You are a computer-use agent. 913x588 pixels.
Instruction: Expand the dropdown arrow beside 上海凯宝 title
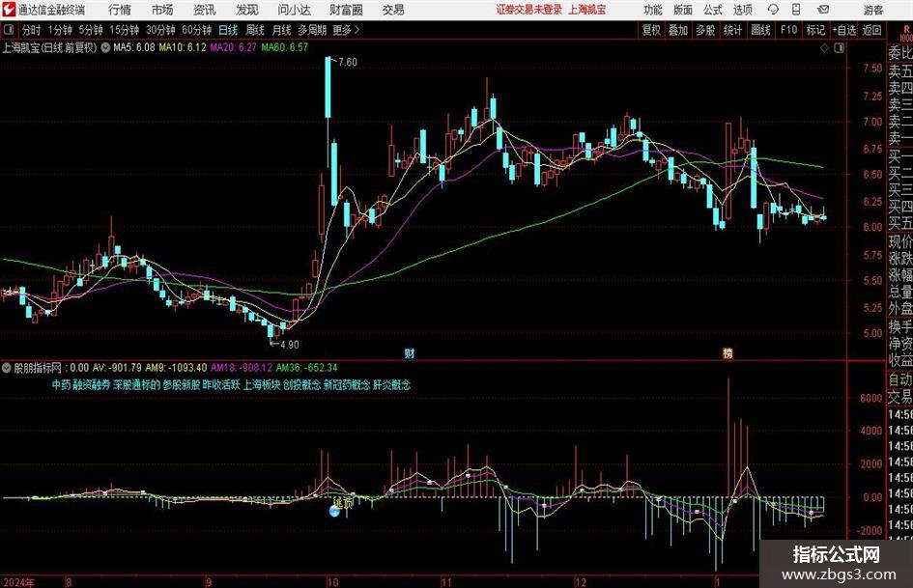pyautogui.click(x=105, y=47)
